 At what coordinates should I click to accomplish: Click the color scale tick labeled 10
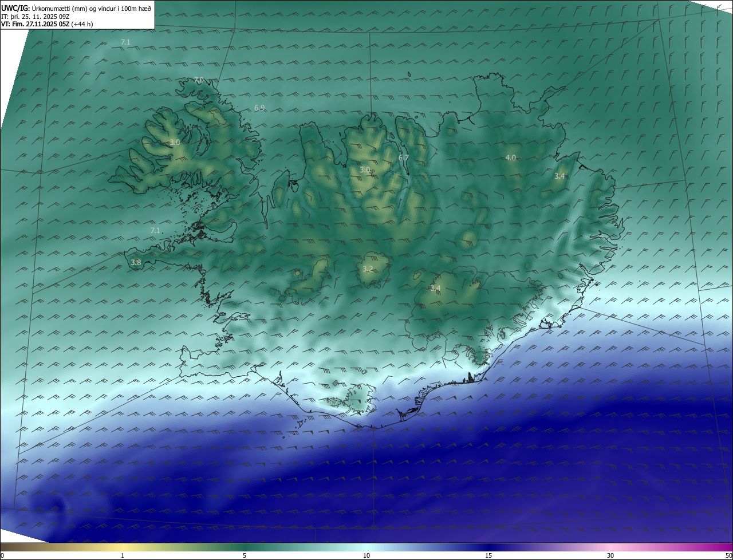point(366,555)
